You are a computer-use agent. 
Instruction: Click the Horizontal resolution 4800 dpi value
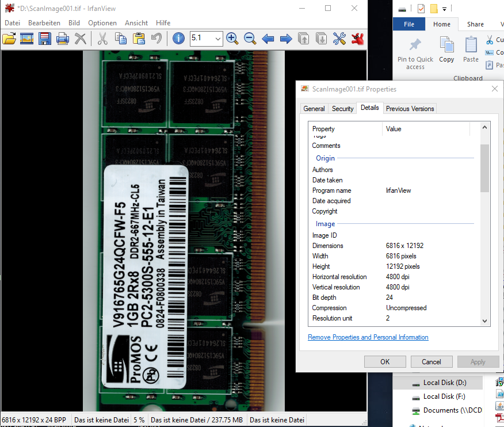[398, 277]
